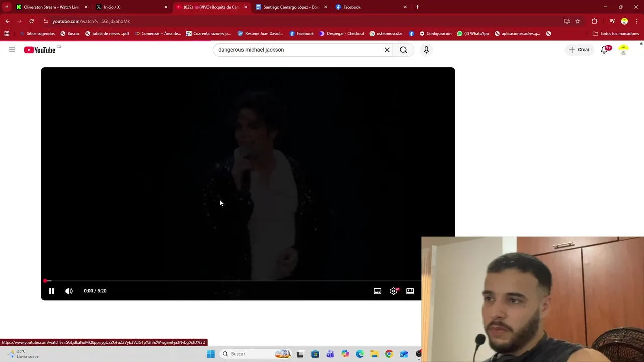Open the (2) WhatsApp bookmark

[x=473, y=34]
